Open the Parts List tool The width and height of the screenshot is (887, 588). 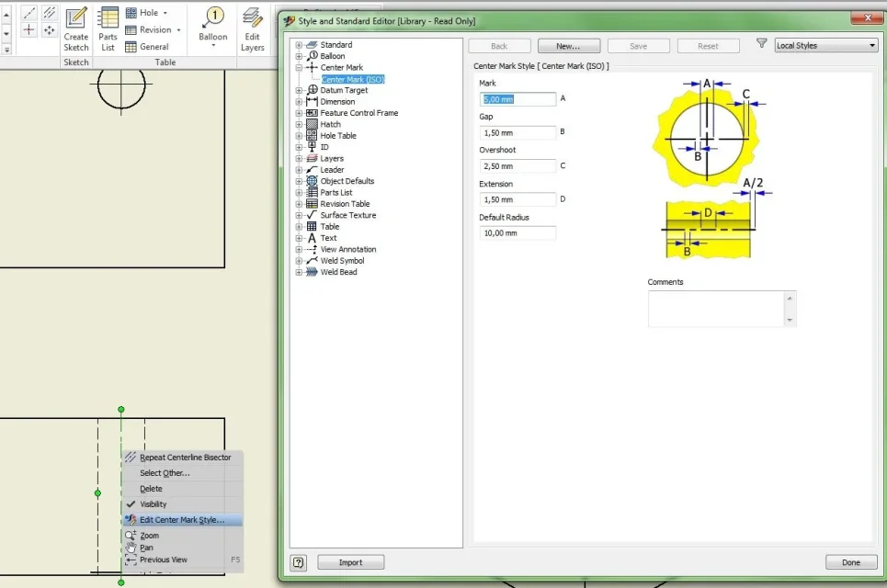point(108,30)
